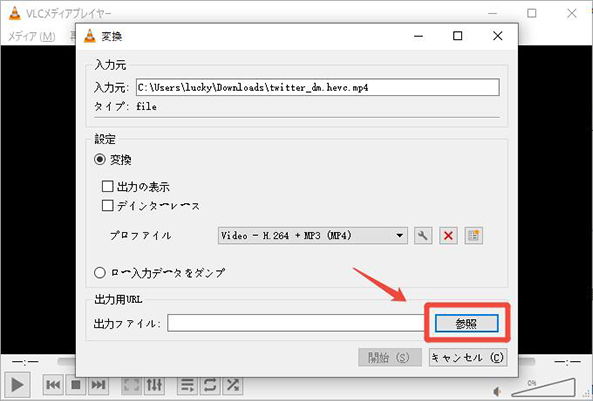Screen dimensions: 593x401
Task: Click 開始 (S) start button
Action: coord(390,357)
